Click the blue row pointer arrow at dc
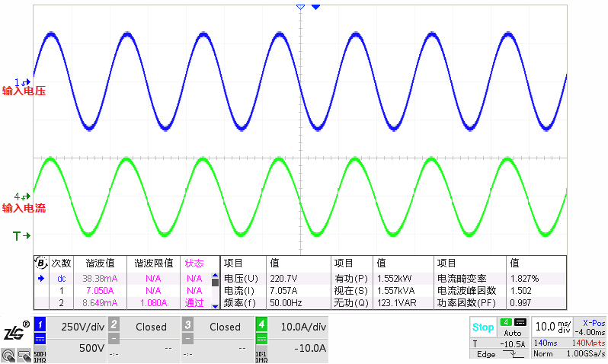The image size is (608, 364). click(40, 278)
